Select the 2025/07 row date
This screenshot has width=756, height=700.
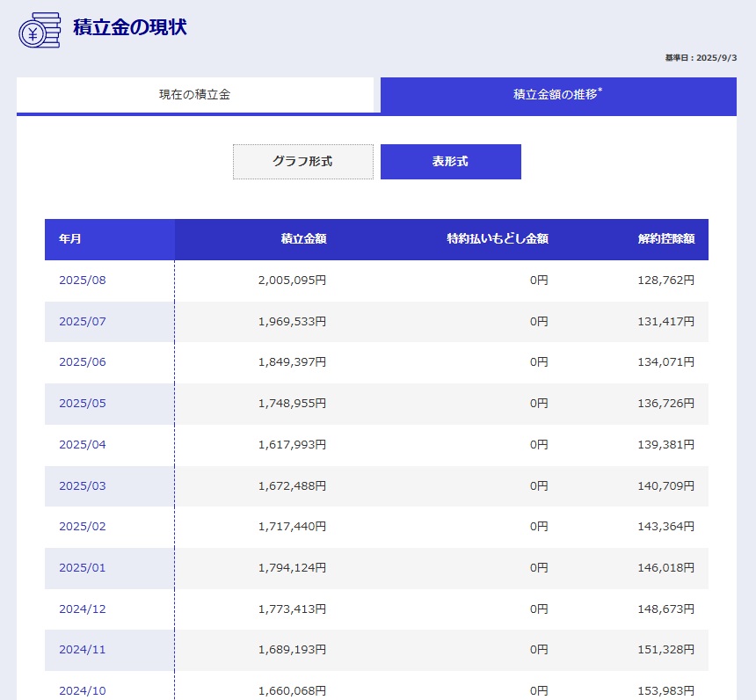point(83,322)
